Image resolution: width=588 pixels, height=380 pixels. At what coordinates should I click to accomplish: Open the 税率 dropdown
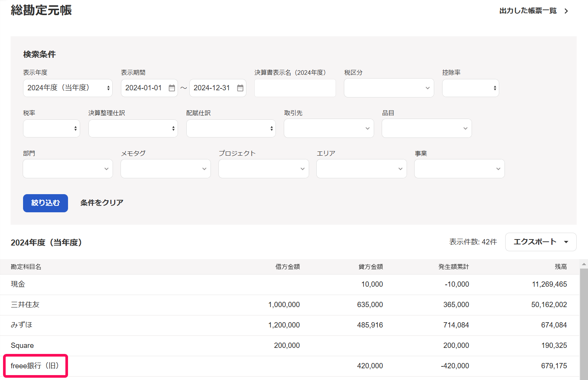pos(51,128)
